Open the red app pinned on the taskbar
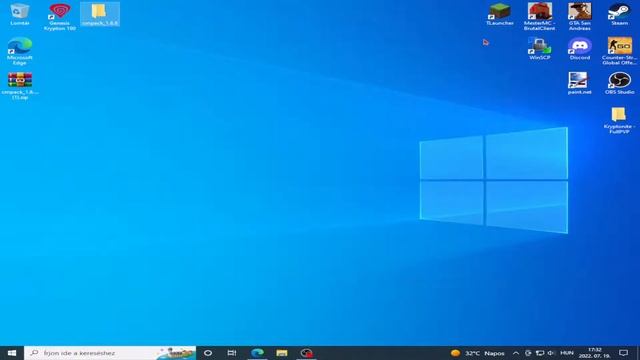The image size is (640, 360). coord(307,353)
